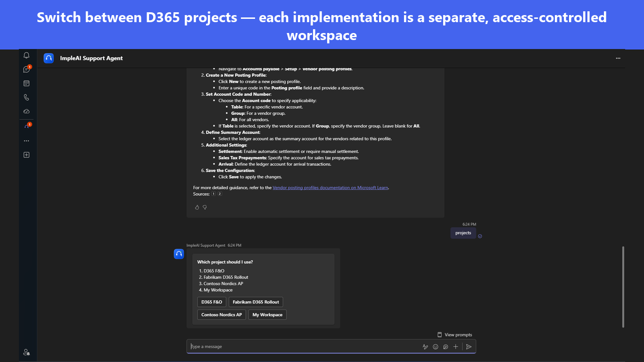Click 'Define Summary Account' heading

pos(233,132)
